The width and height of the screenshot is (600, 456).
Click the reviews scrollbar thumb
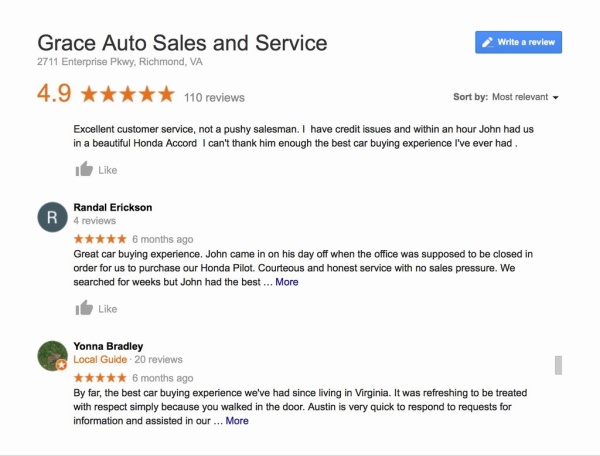click(x=558, y=365)
